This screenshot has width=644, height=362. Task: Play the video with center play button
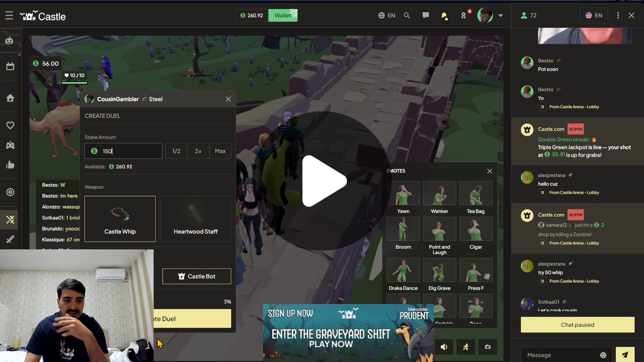pos(324,181)
